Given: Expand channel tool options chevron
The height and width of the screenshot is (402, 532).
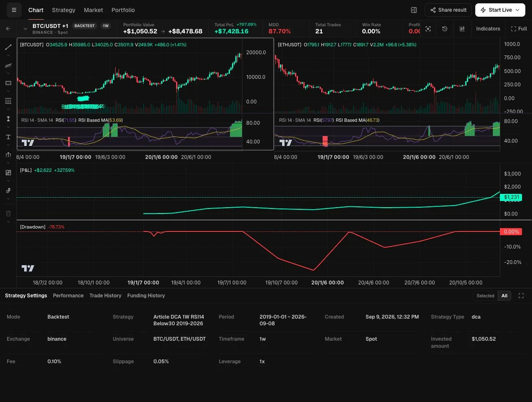Looking at the screenshot, I should pyautogui.click(x=8, y=73).
